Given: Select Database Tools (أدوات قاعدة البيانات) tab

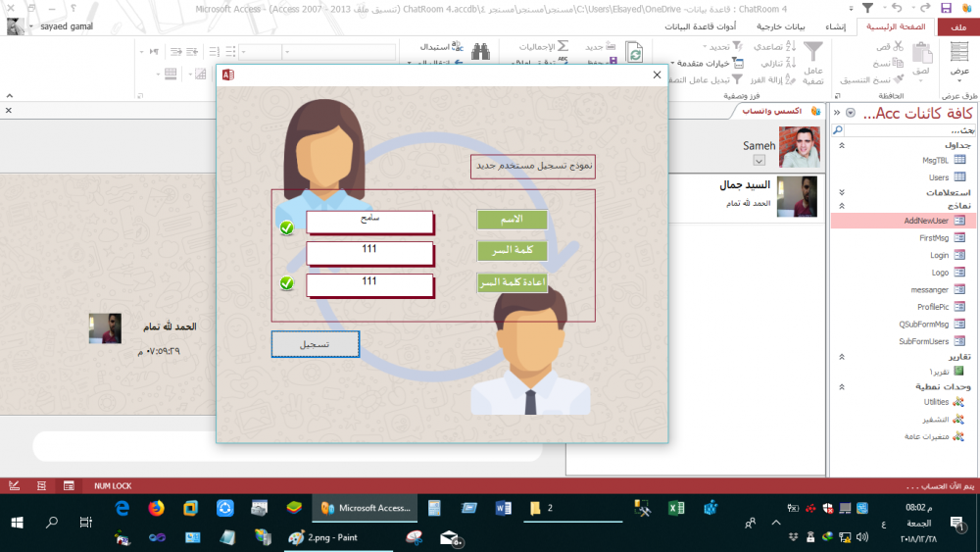Looking at the screenshot, I should point(700,26).
